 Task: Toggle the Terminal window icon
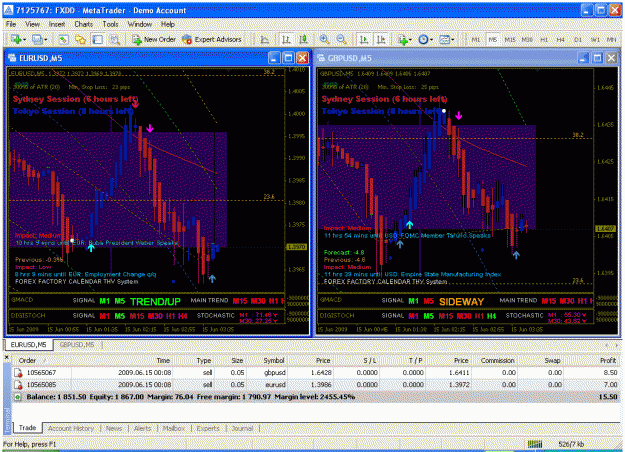[x=98, y=39]
